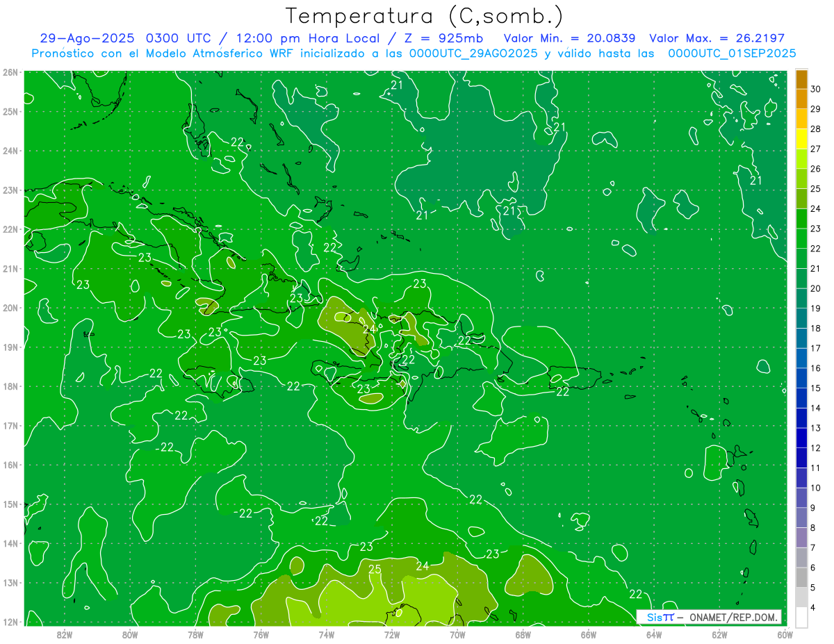Click legend value 30 on the color bar
The width and height of the screenshot is (834, 644).
pyautogui.click(x=815, y=89)
